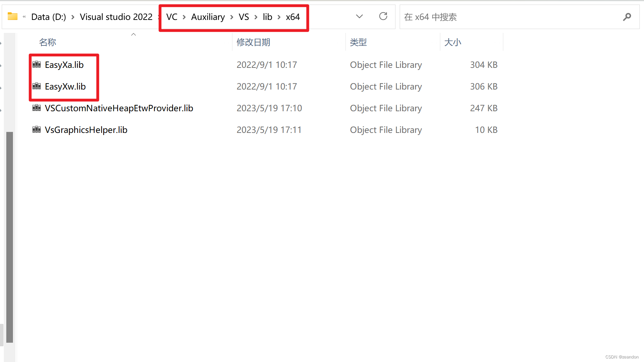644x362 pixels.
Task: Go to the VC breadcrumb folder
Action: (172, 17)
